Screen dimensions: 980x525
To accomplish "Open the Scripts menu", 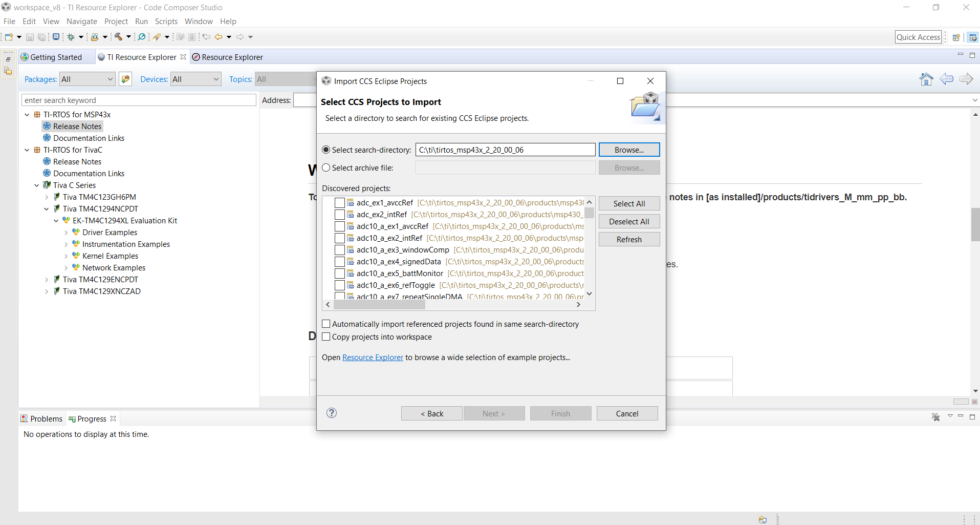I will click(x=166, y=21).
